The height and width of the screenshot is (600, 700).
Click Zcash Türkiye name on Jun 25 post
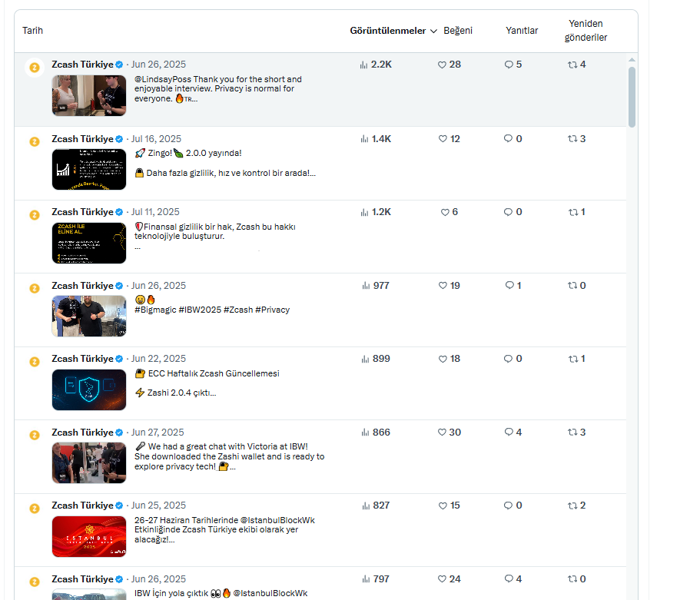(82, 506)
